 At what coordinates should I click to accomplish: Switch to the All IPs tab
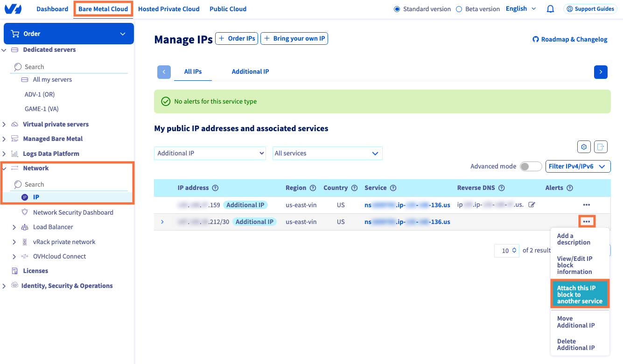pos(193,72)
